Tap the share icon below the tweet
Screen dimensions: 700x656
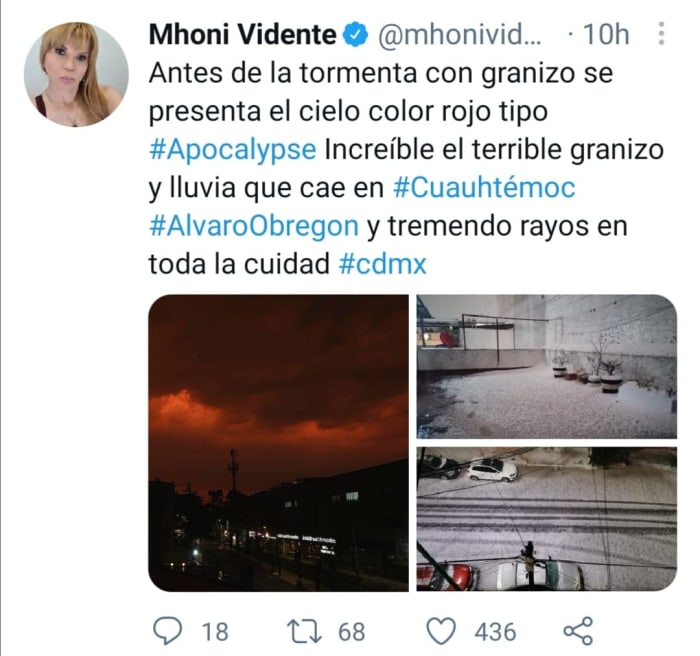(578, 631)
